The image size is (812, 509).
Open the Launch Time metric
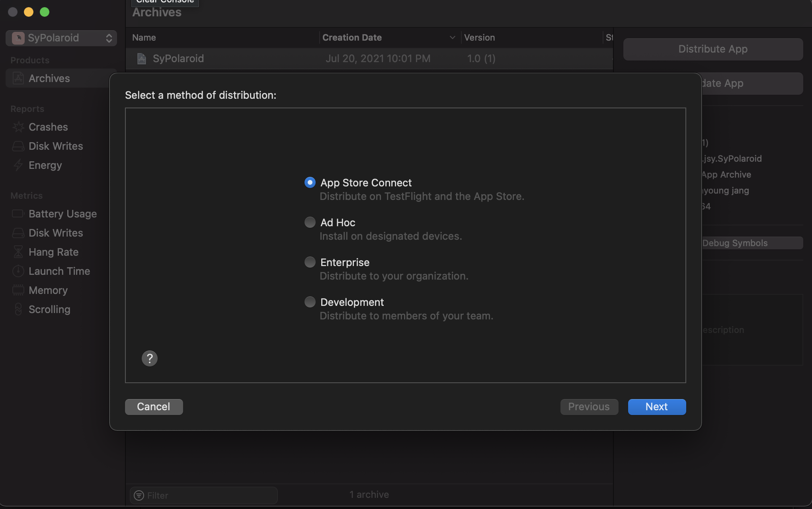tap(59, 271)
